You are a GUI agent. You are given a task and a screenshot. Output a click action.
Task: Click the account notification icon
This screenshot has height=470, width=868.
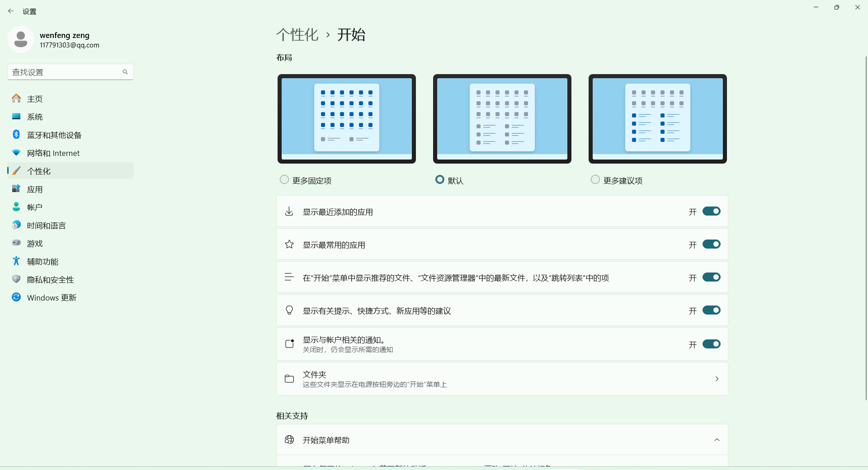289,344
